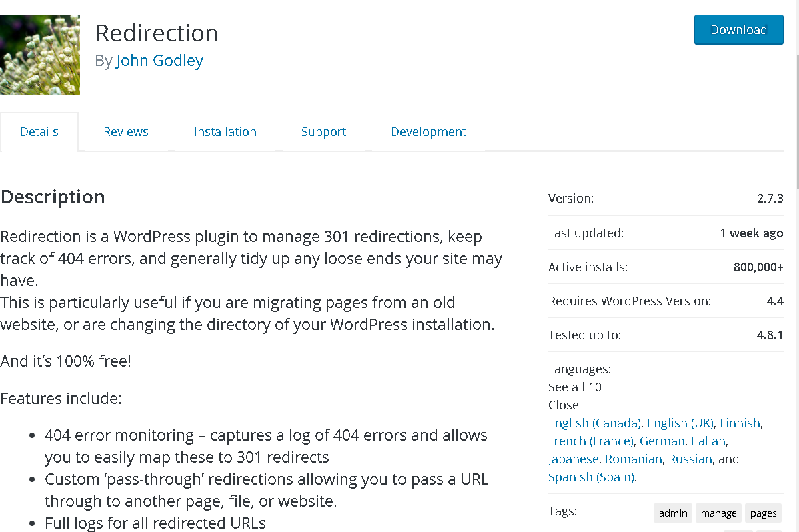
Task: Pick the Italian translation link
Action: point(708,441)
